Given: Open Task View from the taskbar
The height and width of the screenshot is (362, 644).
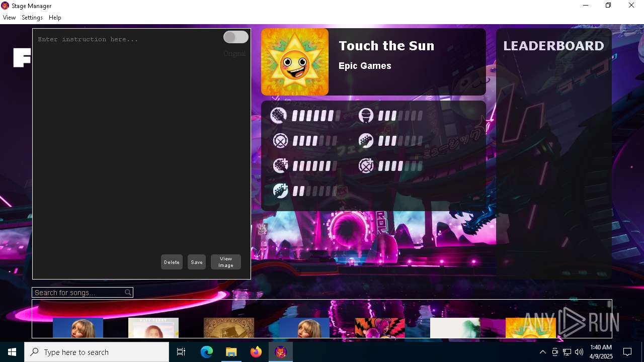Looking at the screenshot, I should [x=181, y=352].
